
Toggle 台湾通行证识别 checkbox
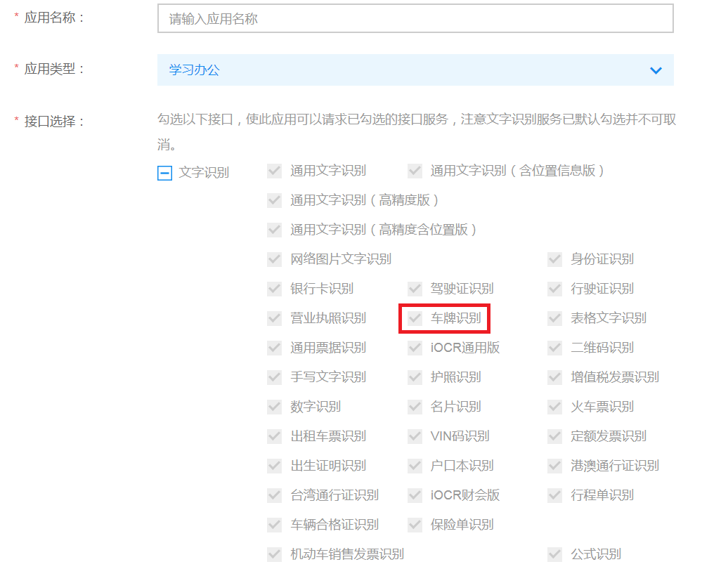[x=274, y=495]
